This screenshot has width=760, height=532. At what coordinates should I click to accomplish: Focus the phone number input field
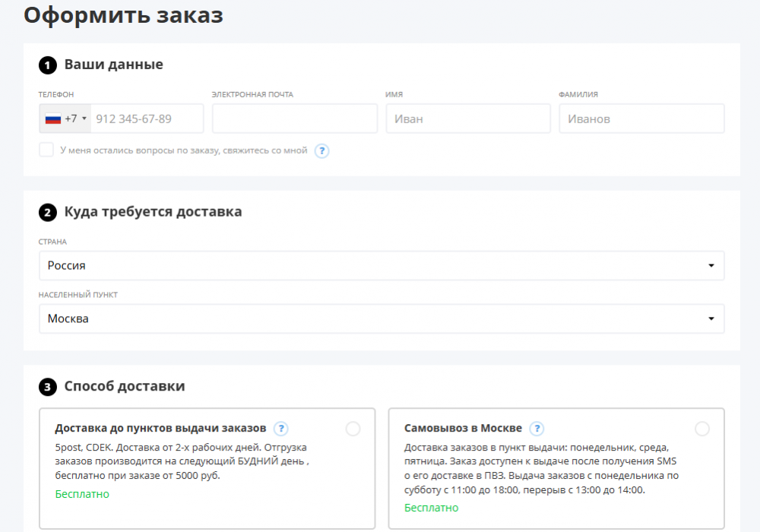pos(146,119)
